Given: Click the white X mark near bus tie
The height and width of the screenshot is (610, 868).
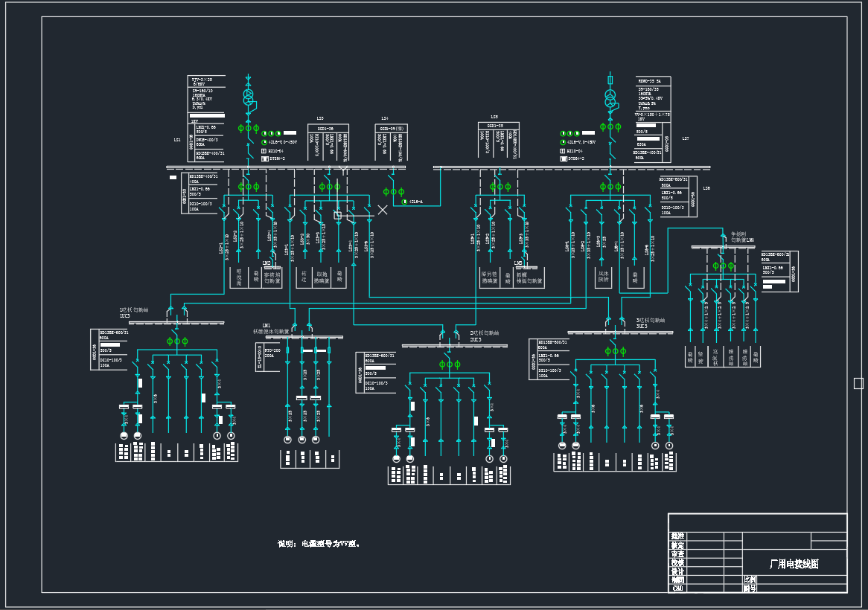Looking at the screenshot, I should click(x=383, y=210).
